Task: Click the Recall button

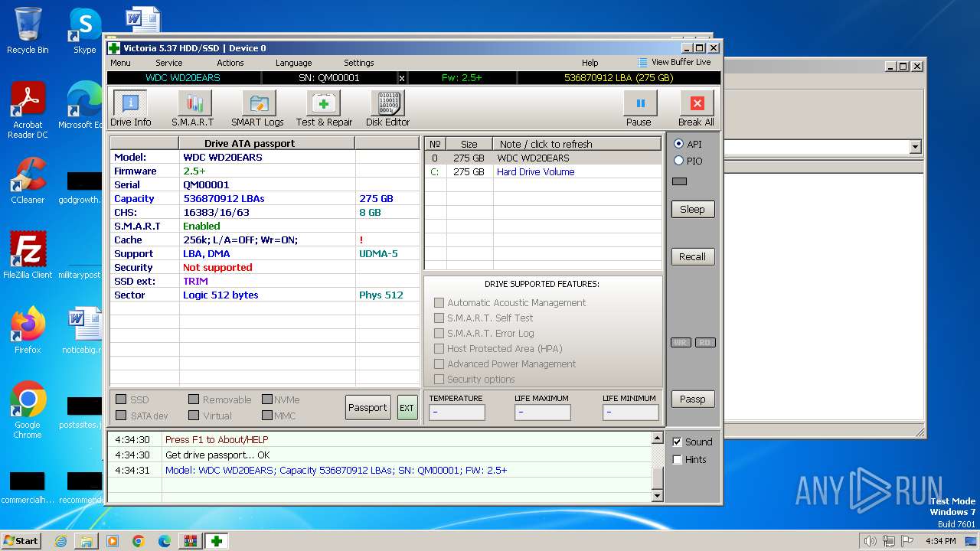Action: tap(692, 256)
